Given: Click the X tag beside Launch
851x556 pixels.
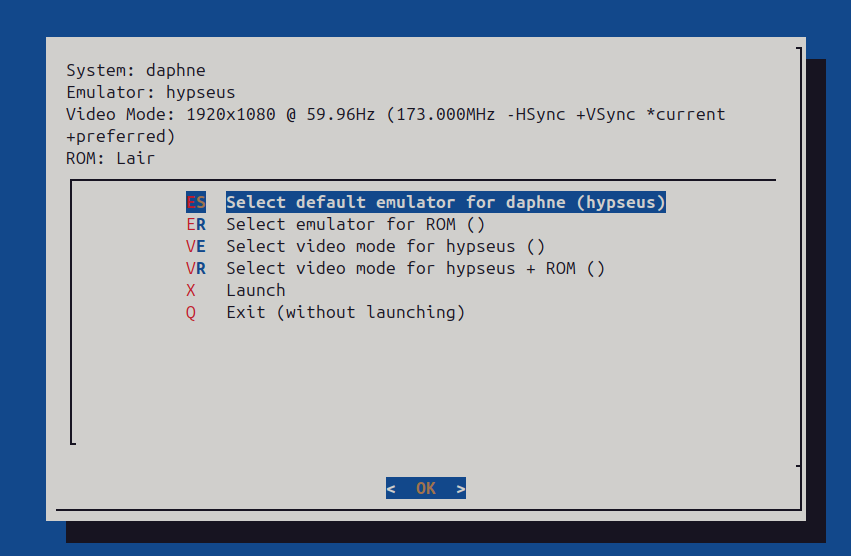Looking at the screenshot, I should click(x=190, y=290).
